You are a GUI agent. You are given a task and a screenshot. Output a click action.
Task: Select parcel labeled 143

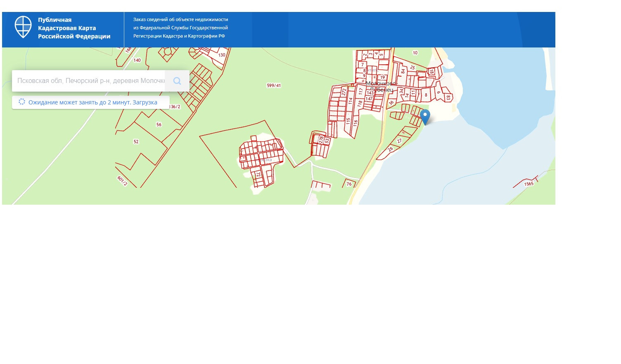pyautogui.click(x=370, y=93)
